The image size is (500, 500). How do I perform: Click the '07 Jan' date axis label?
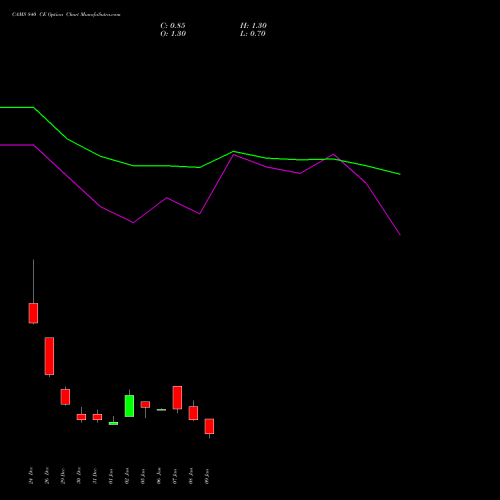point(175,476)
